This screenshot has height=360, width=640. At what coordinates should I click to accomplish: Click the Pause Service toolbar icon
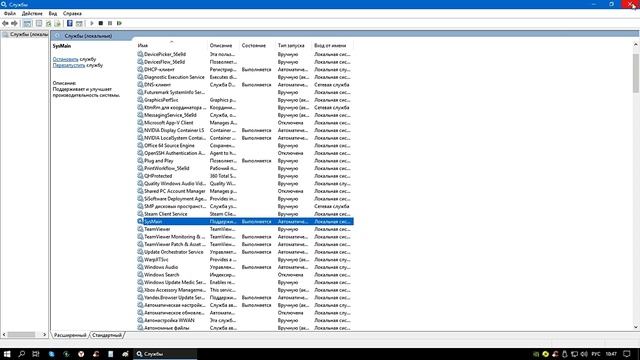pyautogui.click(x=110, y=23)
